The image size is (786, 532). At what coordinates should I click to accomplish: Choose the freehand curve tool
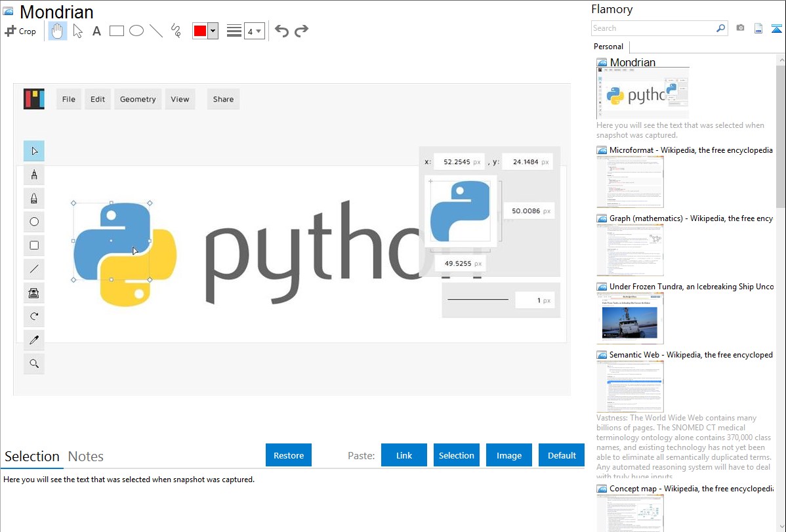click(x=176, y=31)
